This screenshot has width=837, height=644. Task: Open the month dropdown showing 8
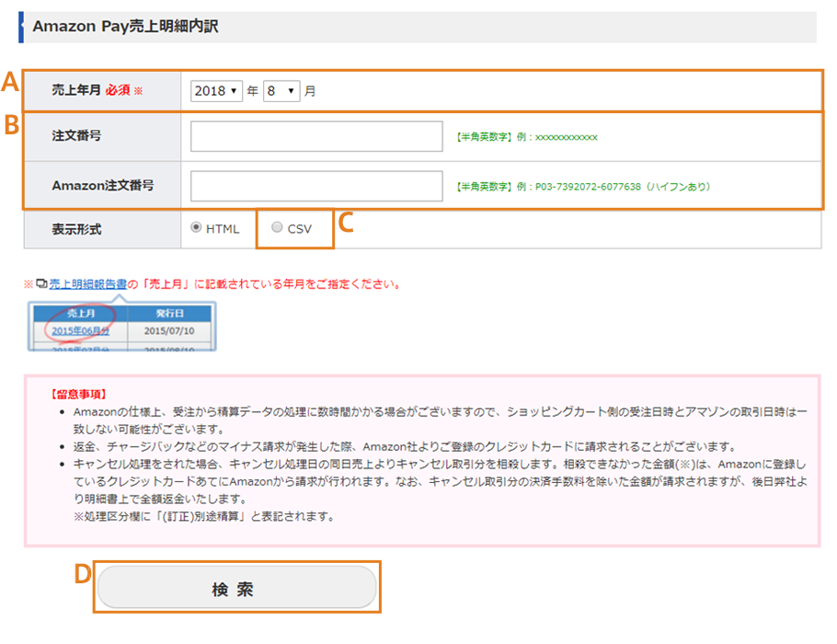pos(281,91)
